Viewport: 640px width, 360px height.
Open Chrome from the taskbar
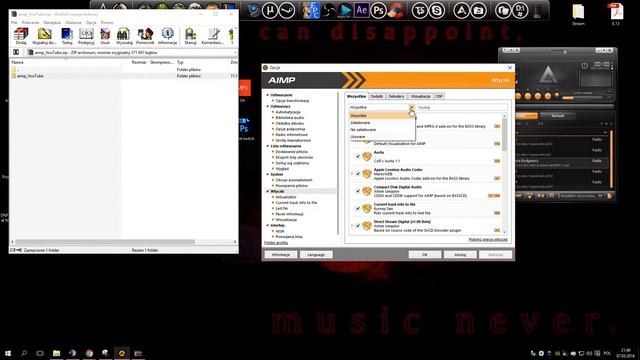[89, 353]
